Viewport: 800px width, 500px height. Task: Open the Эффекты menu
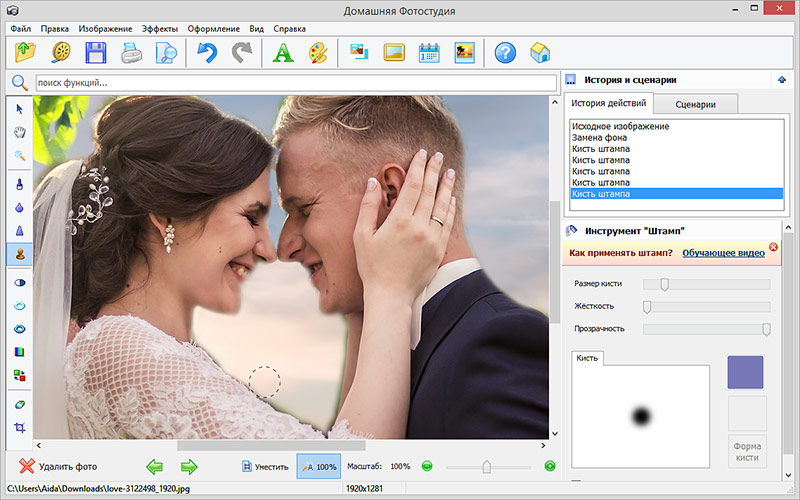pos(161,28)
